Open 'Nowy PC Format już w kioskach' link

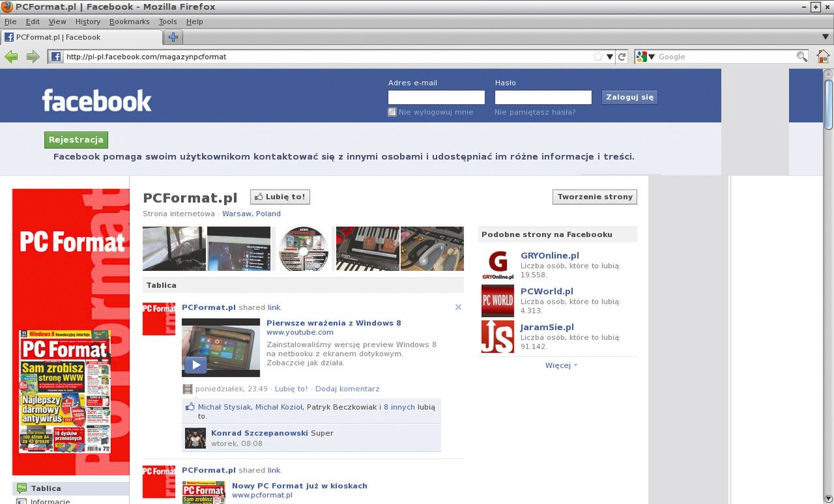coord(300,486)
